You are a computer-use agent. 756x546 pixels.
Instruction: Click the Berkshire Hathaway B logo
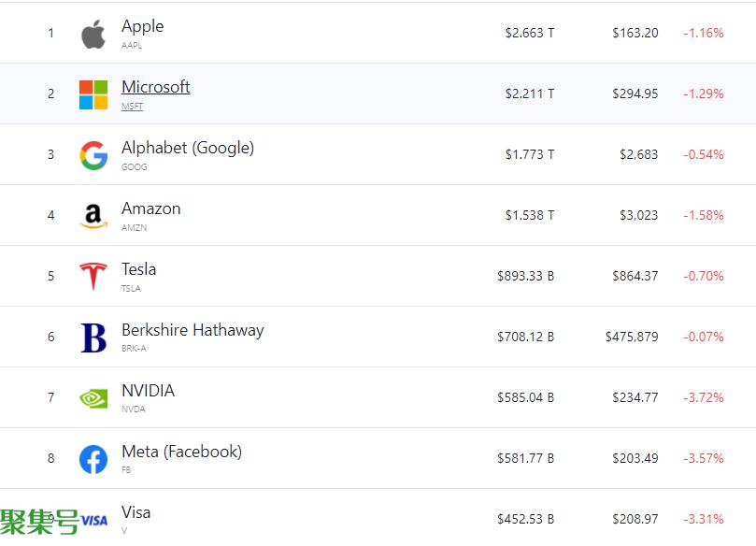[x=93, y=338]
